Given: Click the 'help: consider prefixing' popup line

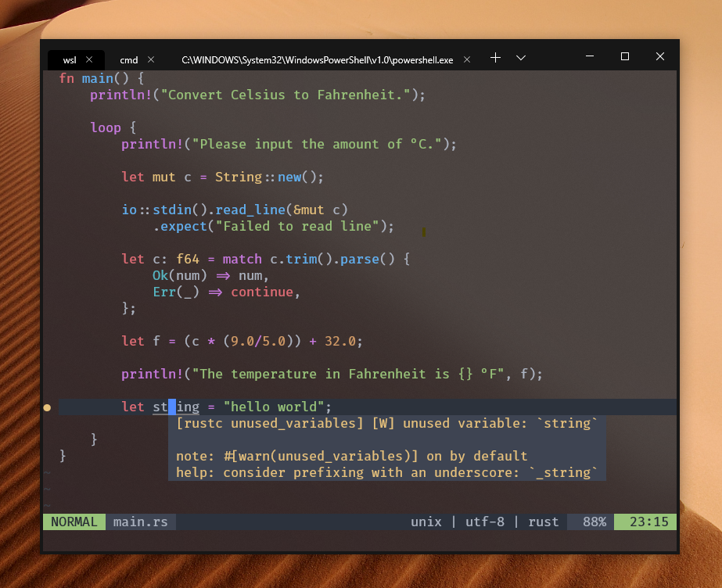Looking at the screenshot, I should (x=386, y=472).
